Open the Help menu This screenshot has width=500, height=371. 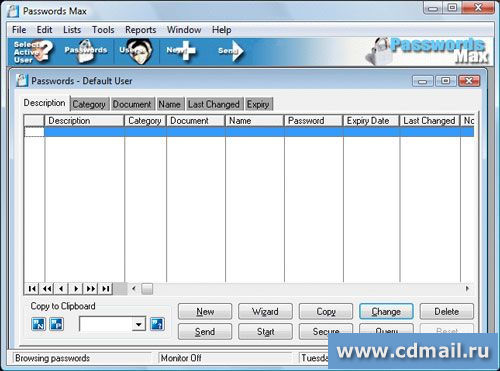tap(222, 30)
